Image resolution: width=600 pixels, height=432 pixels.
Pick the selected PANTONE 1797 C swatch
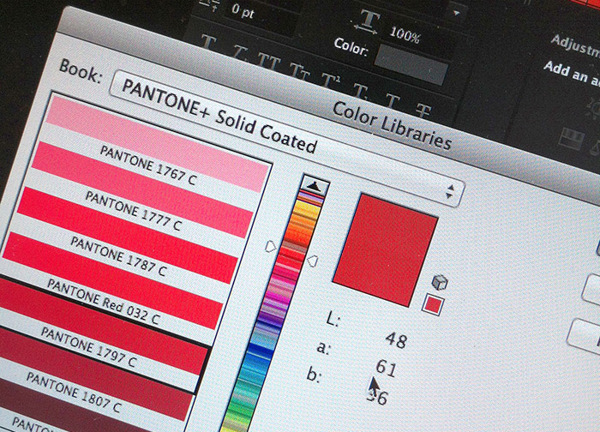tap(103, 325)
